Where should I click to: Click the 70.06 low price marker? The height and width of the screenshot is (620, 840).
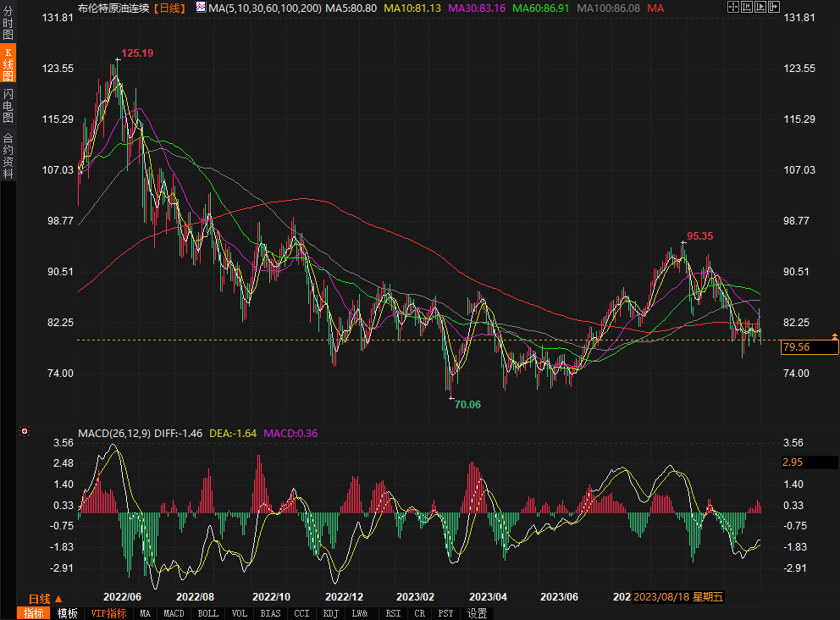click(467, 405)
